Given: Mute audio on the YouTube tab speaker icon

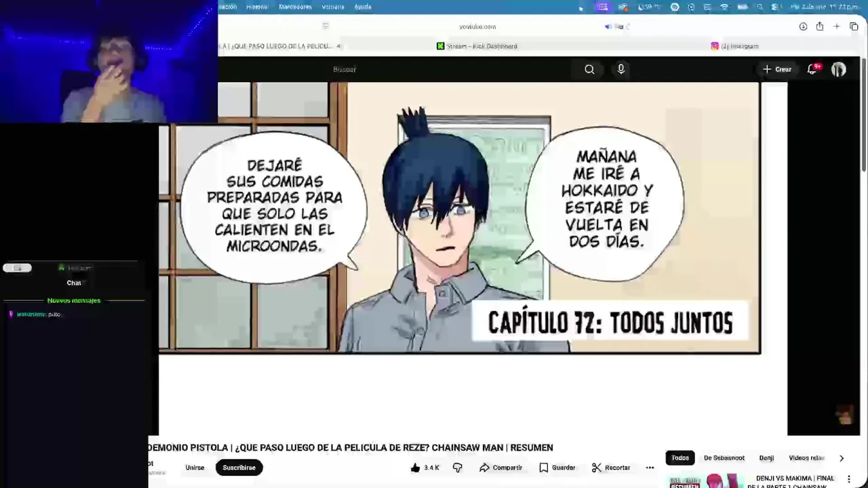Looking at the screenshot, I should coord(339,46).
